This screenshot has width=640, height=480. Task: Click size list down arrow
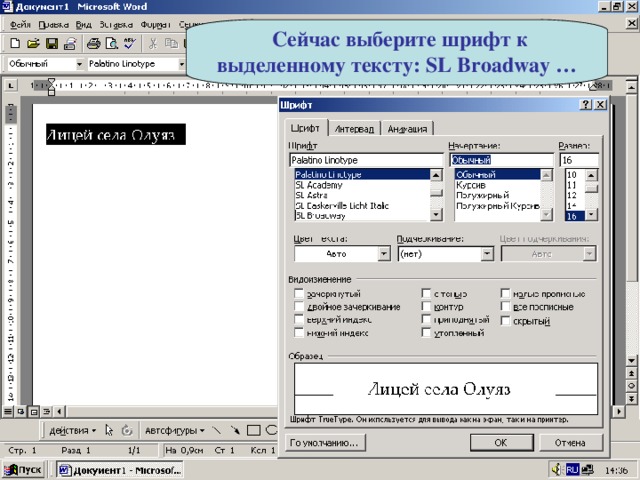tap(591, 215)
